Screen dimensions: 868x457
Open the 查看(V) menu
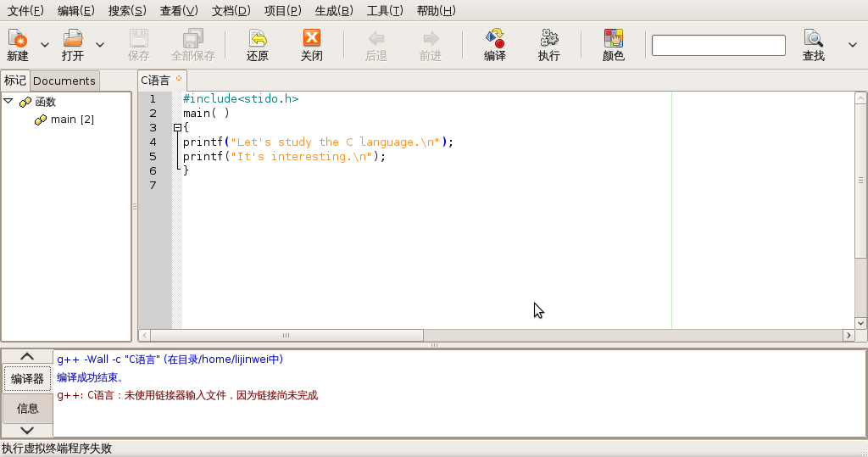tap(179, 10)
